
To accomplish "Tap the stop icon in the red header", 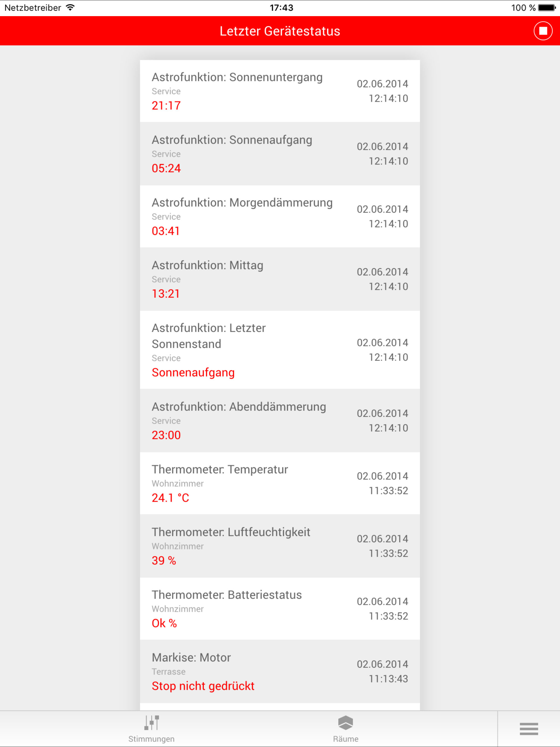I will 543,31.
